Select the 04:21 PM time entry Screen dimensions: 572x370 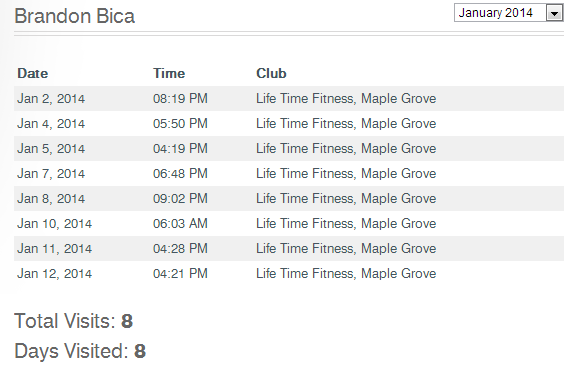180,274
